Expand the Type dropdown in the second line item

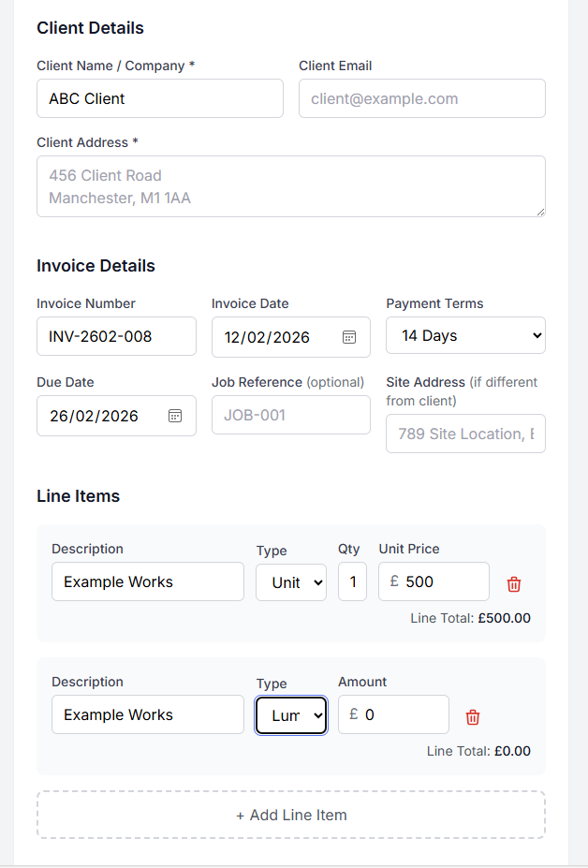click(291, 715)
